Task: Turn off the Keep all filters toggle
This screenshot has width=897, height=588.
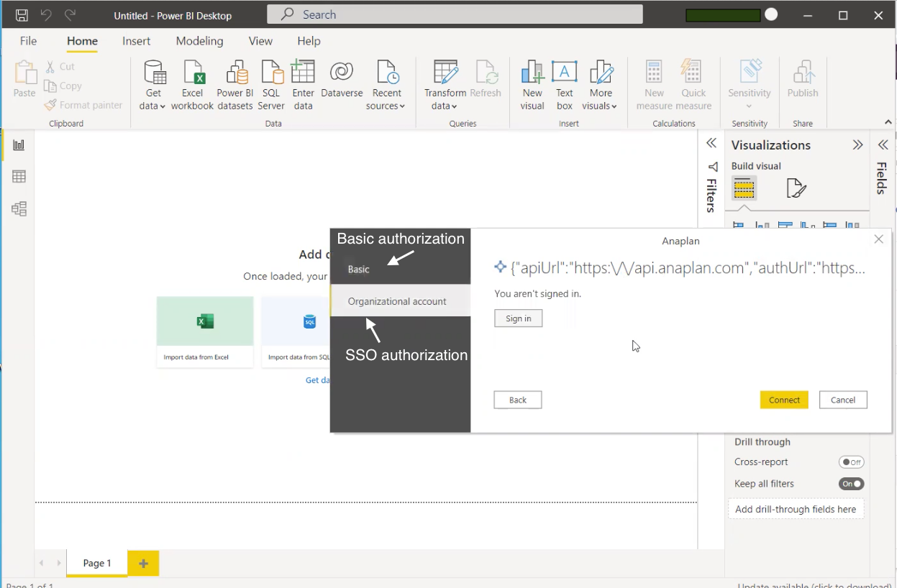Action: (851, 484)
